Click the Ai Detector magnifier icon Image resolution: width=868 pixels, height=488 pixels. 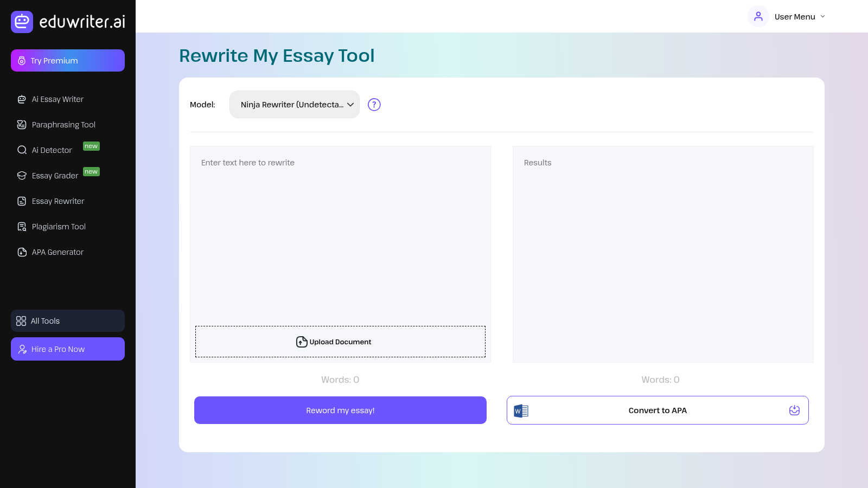(x=22, y=150)
